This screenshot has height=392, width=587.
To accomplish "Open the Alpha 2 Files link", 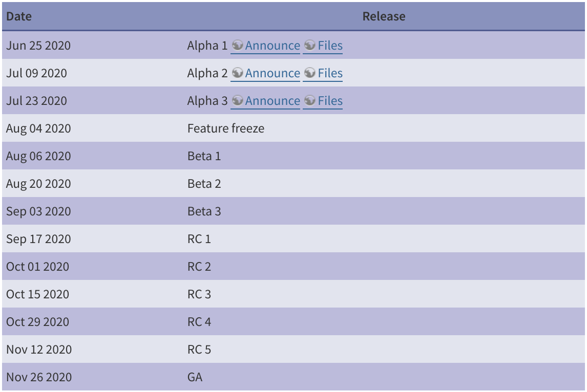I will pyautogui.click(x=330, y=73).
